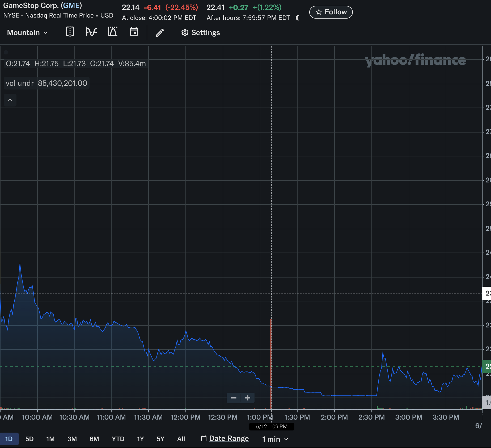Click the closing price 22.14
Screen dimensions: 491x448
[130, 7]
